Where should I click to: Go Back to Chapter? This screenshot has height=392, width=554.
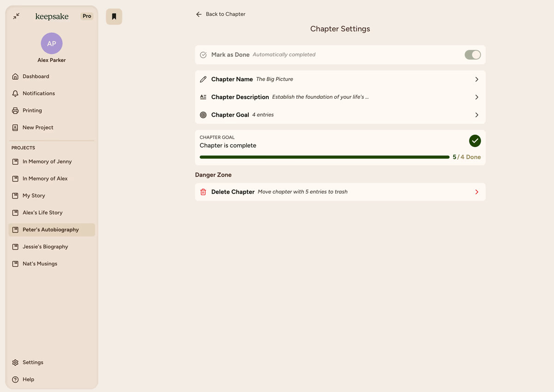coord(221,14)
